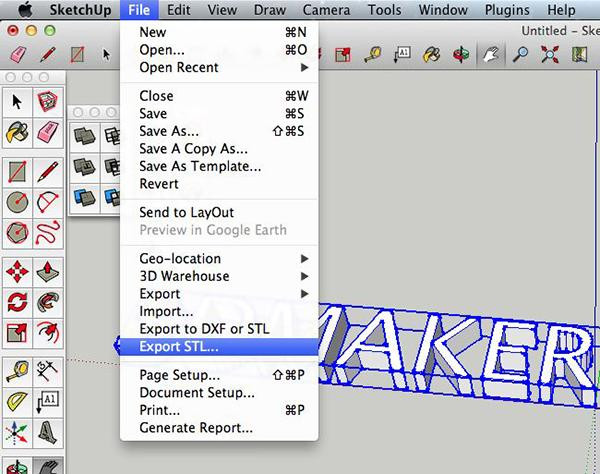600x474 pixels.
Task: Activate the Push/Pull tool
Action: [48, 272]
